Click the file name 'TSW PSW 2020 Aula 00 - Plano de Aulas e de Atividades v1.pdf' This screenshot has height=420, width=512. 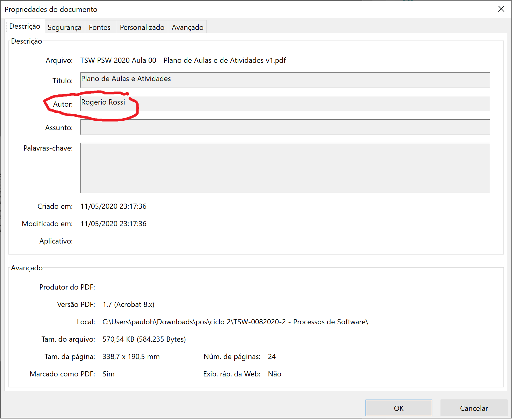(x=183, y=60)
